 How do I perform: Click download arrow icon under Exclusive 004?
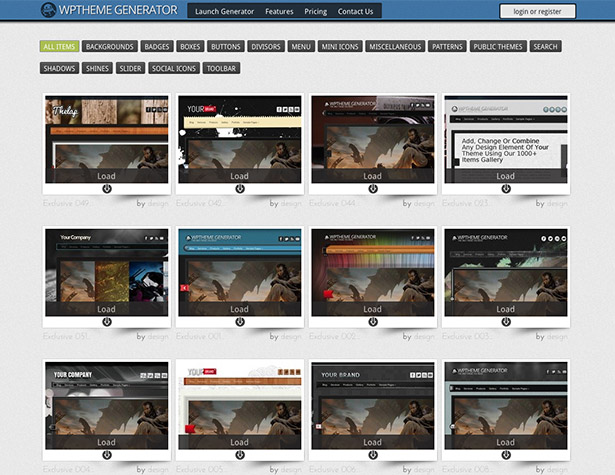[107, 455]
